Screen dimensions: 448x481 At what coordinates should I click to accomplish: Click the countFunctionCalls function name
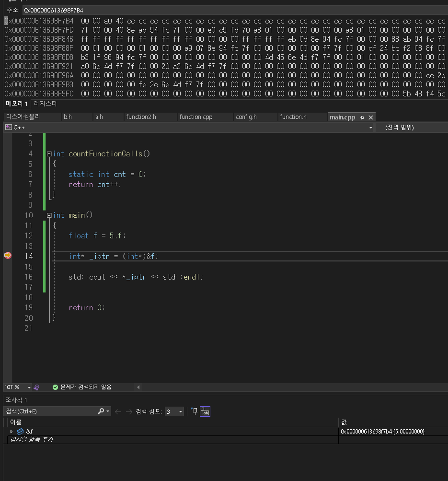(x=105, y=153)
